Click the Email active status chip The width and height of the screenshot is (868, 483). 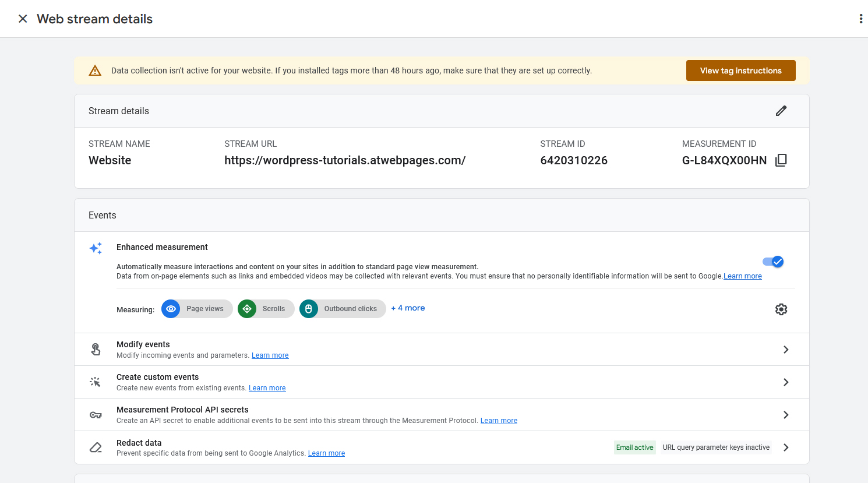click(x=634, y=447)
